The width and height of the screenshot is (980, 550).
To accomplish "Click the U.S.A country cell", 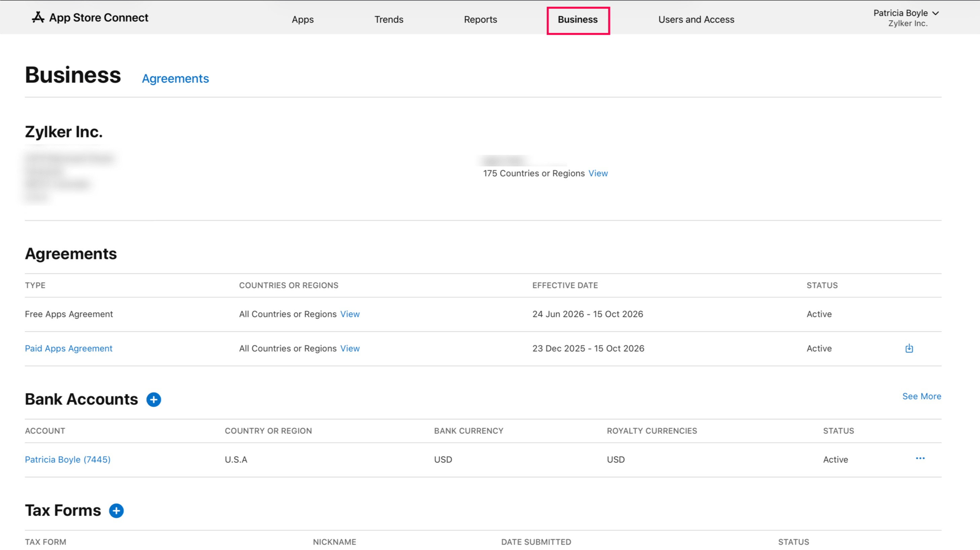I will click(x=236, y=459).
